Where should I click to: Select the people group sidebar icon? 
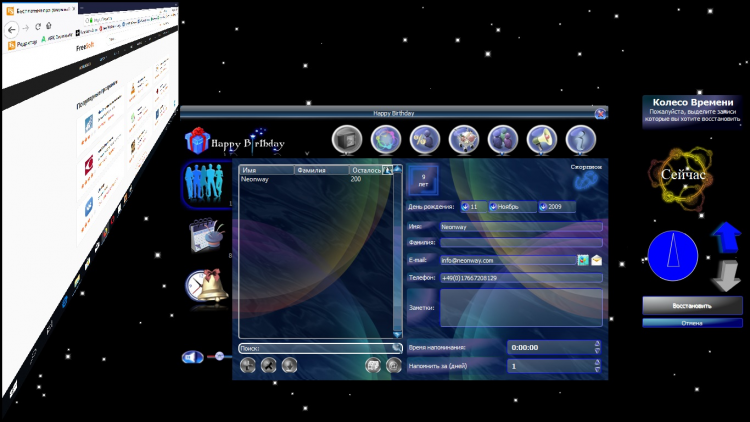pyautogui.click(x=205, y=184)
